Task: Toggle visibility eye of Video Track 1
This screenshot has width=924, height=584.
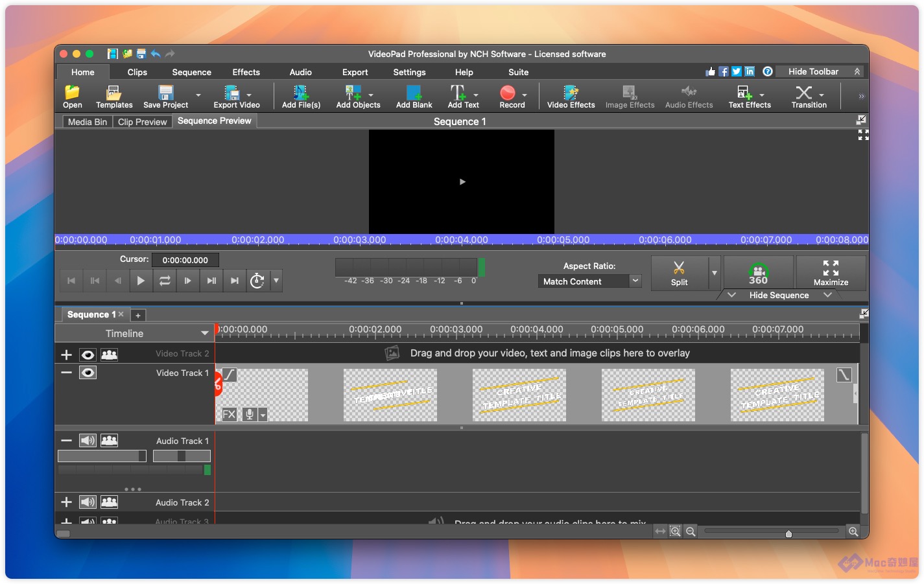Action: click(x=88, y=373)
